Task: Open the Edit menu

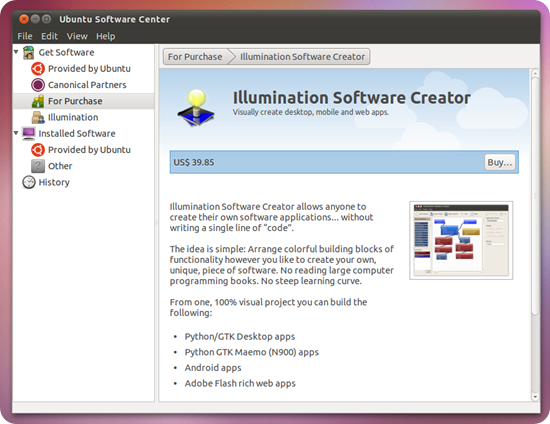Action: 49,36
